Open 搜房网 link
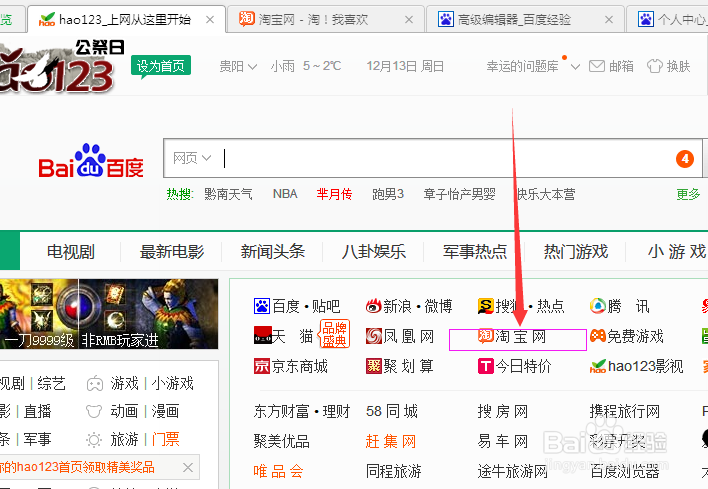708x489 pixels. coord(503,411)
